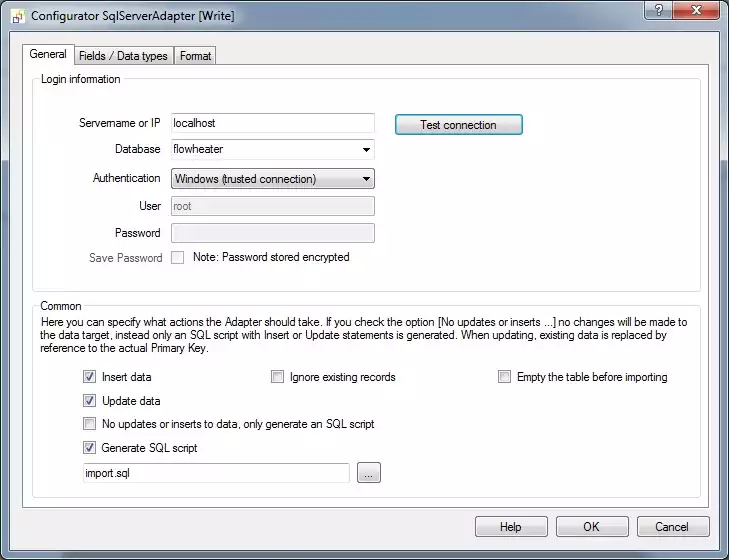Open the Authentication dropdown menu
Viewport: 729px width, 560px height.
(x=366, y=179)
